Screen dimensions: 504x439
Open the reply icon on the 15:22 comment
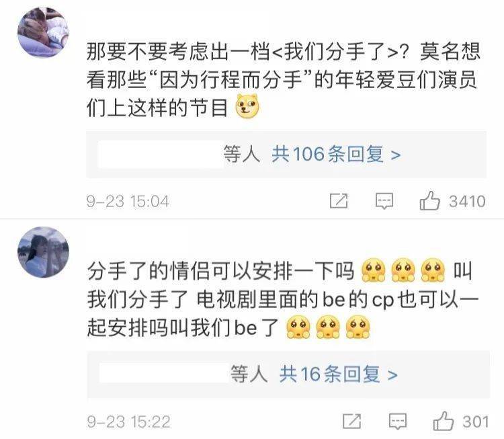tap(398, 422)
